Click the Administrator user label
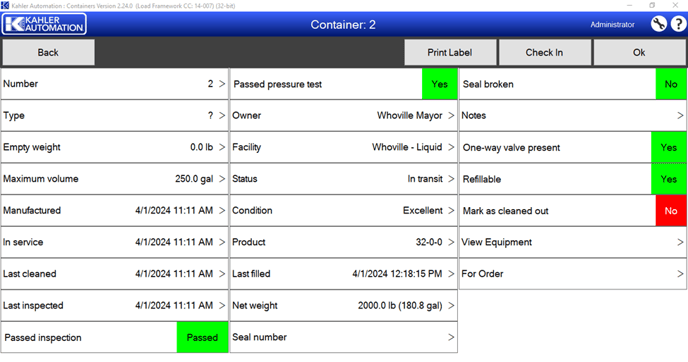The image size is (688, 362). point(612,25)
